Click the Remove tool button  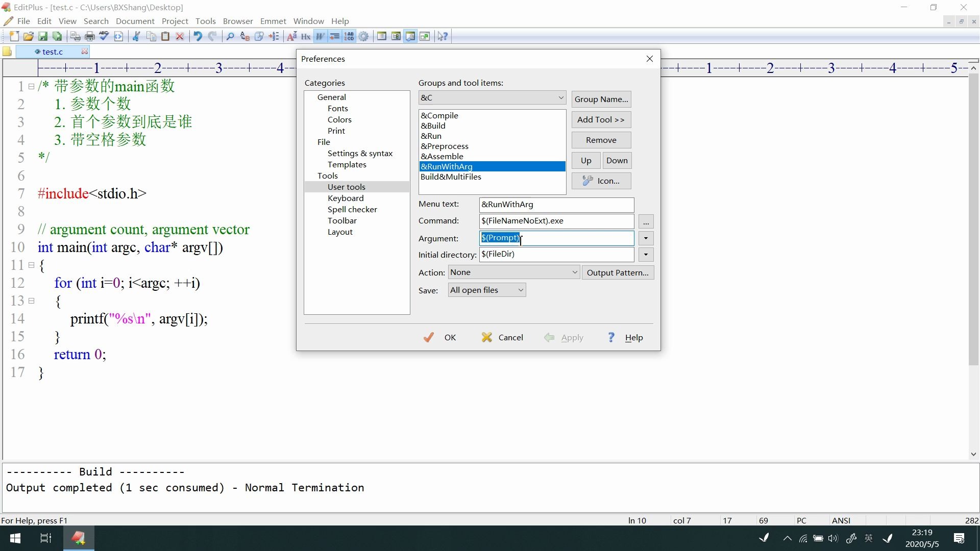(601, 140)
